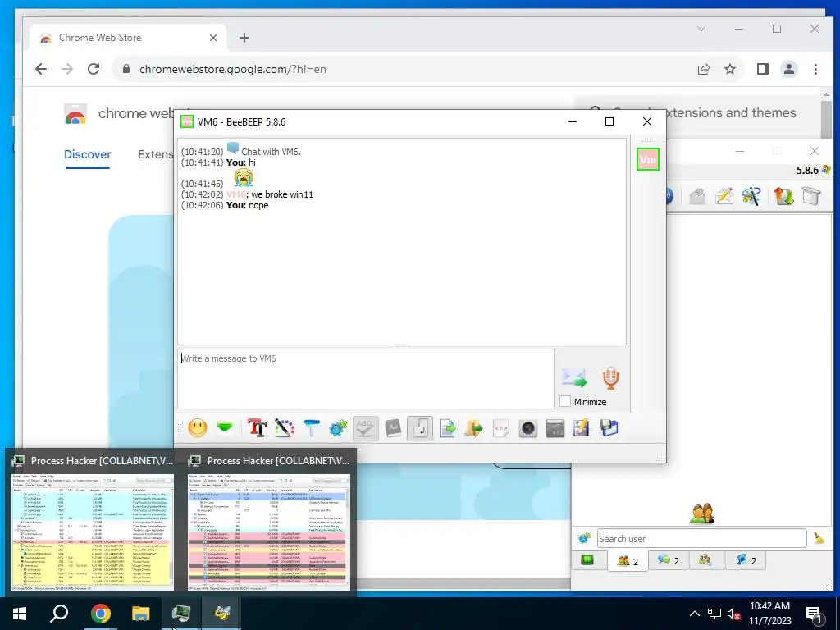Image resolution: width=840 pixels, height=630 pixels.
Task: Open File Explorer from the taskbar
Action: (x=141, y=614)
